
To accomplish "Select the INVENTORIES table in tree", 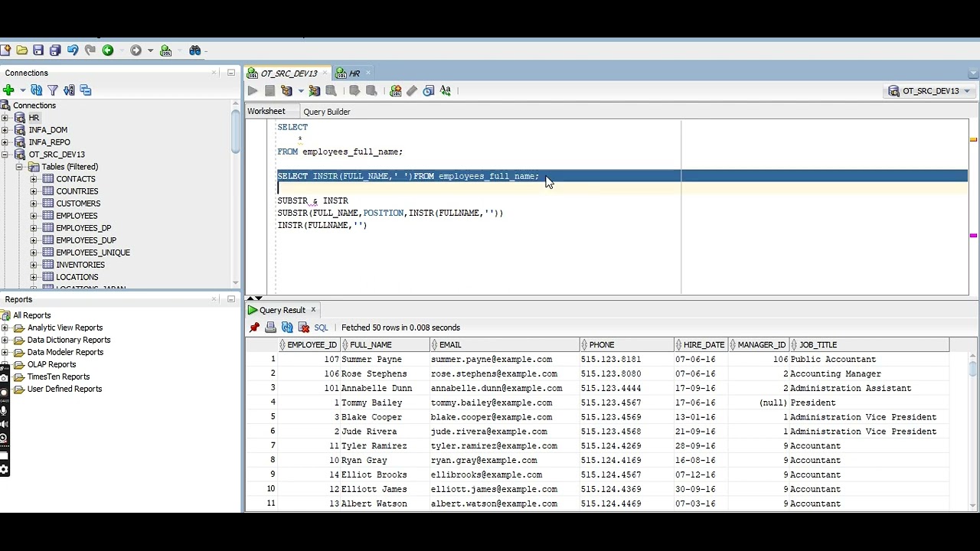I will tap(80, 265).
